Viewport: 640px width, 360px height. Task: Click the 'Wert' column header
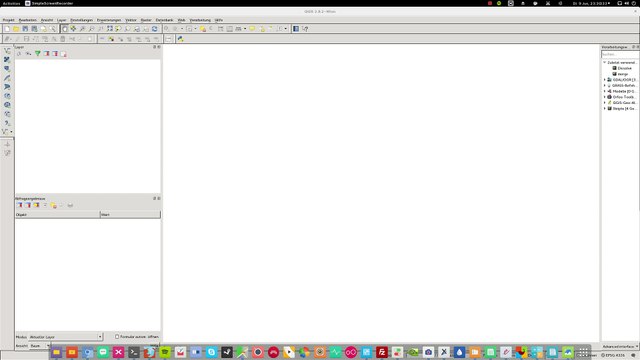(130, 215)
